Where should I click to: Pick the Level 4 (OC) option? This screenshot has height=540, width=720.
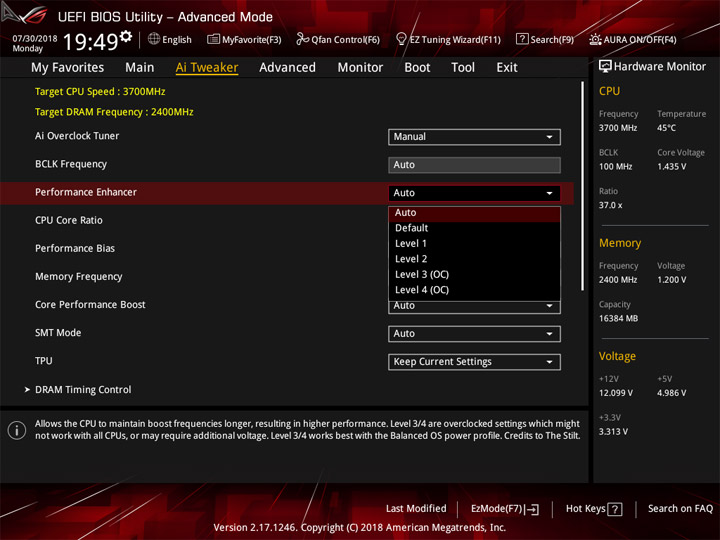[x=474, y=290]
